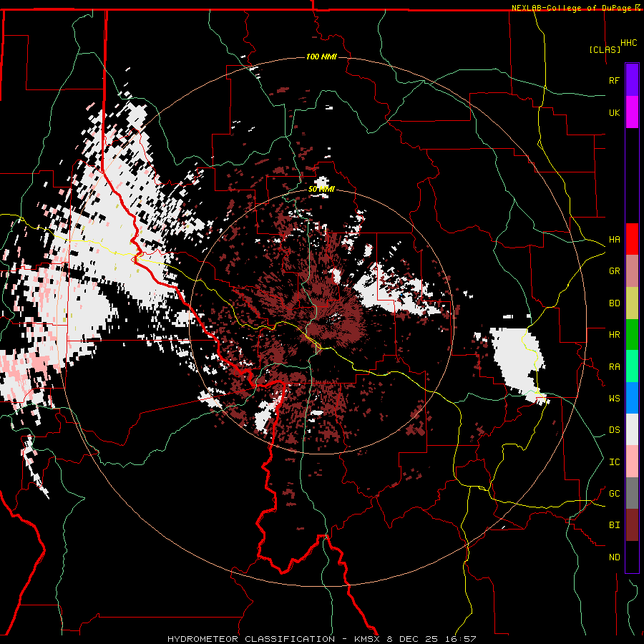
Task: Click the RF purple legend swatch
Action: [x=632, y=80]
